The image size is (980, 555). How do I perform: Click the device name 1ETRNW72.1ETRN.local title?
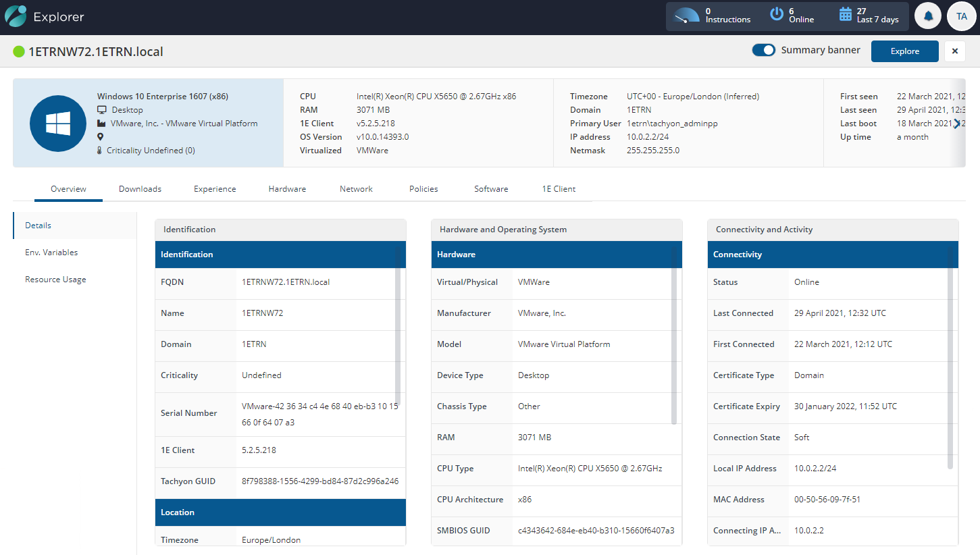pos(96,52)
